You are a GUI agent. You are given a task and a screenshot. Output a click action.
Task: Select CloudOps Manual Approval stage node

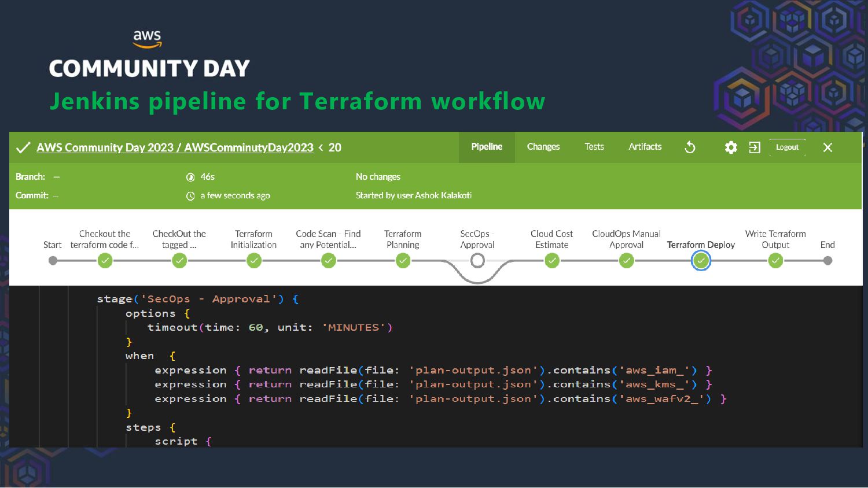click(627, 261)
